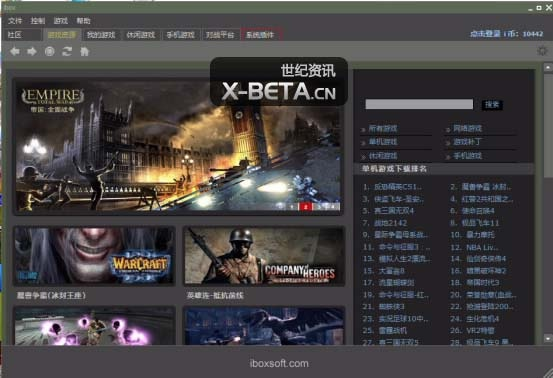Click the 魔兽争霸(冰封王座) title link
This screenshot has height=378, width=553.
[x=51, y=295]
